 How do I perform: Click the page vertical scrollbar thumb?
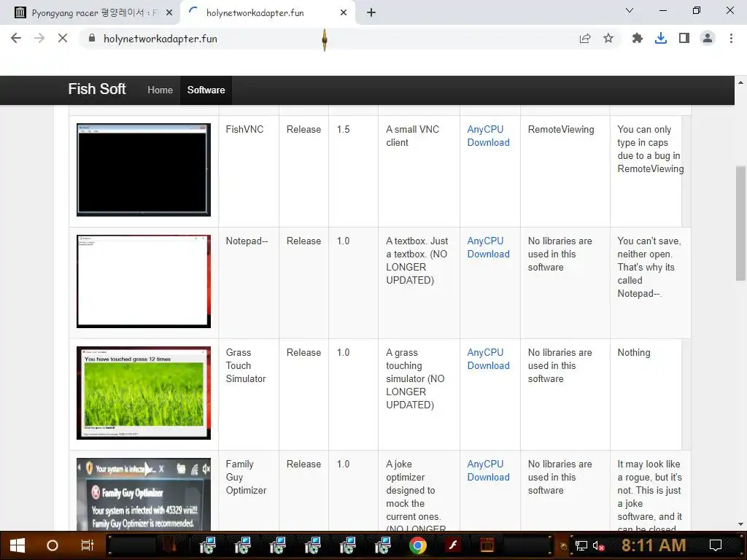point(740,223)
